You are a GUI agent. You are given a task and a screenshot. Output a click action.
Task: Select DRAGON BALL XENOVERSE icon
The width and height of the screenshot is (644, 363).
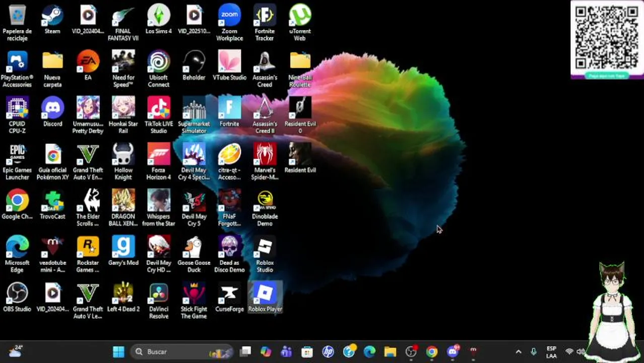(123, 209)
